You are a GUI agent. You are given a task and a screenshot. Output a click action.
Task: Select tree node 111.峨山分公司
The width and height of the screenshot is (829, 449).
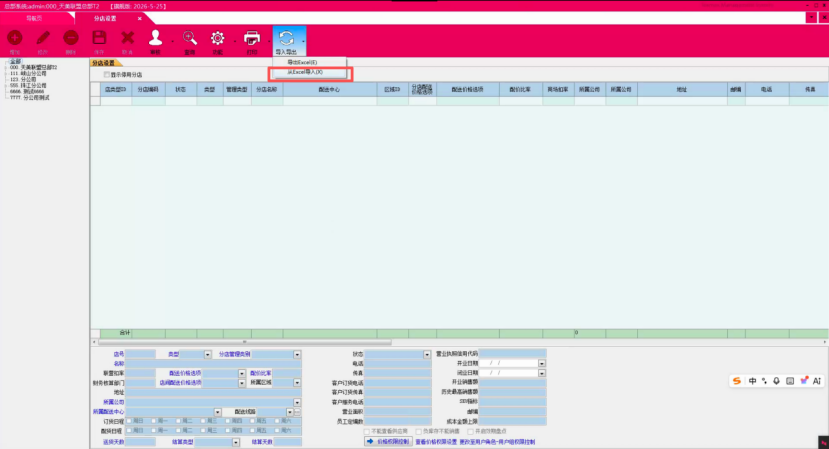coord(28,74)
